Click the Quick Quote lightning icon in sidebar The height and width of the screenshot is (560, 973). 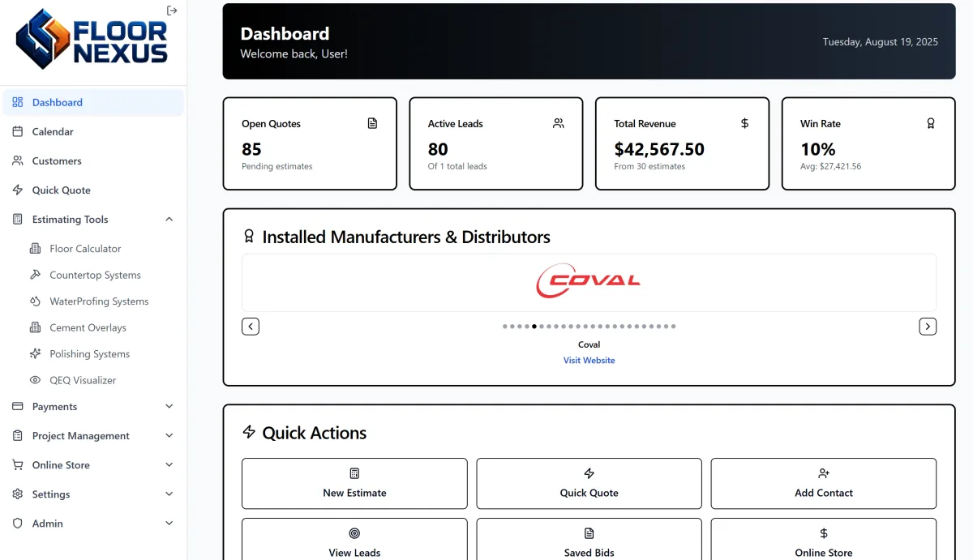(18, 190)
